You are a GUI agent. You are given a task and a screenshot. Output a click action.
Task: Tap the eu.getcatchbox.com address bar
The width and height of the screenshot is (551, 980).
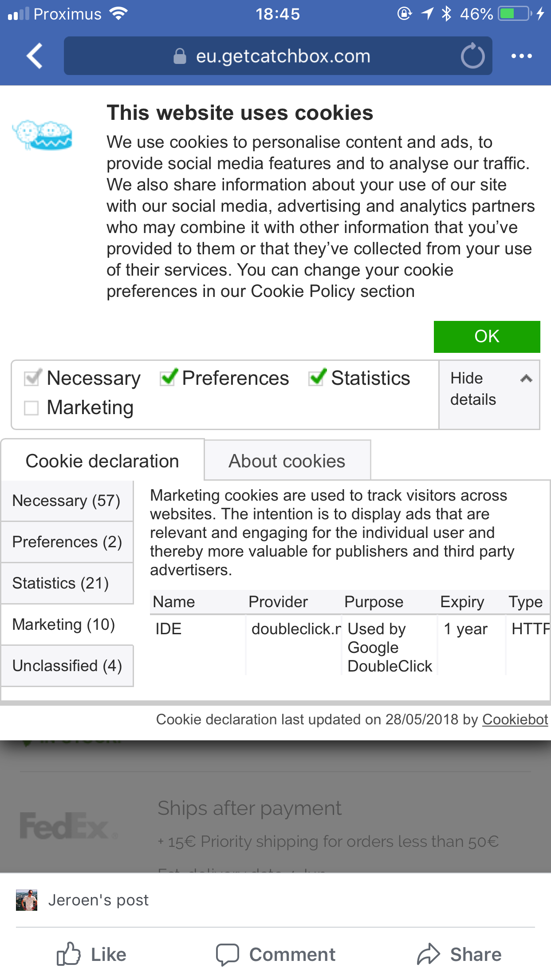click(283, 56)
